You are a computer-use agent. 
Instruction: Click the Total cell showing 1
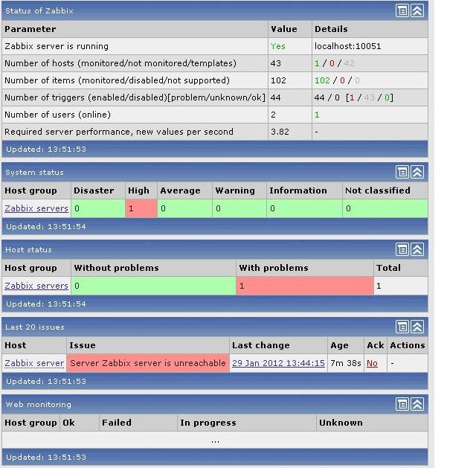[401, 286]
